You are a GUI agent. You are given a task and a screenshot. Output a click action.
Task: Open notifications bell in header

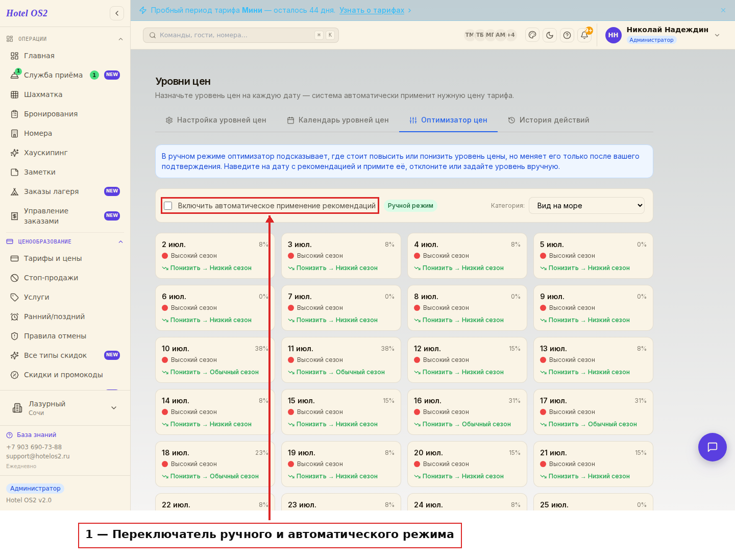pos(584,35)
